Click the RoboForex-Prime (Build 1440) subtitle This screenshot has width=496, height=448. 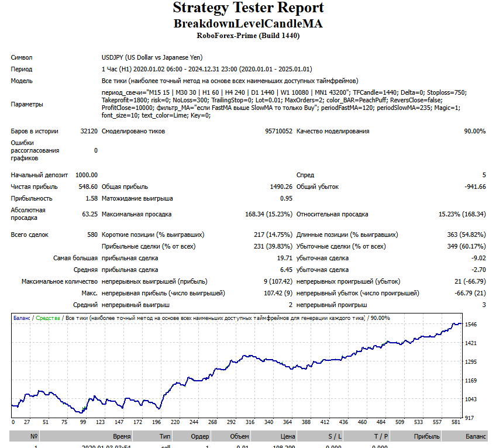coord(248,36)
